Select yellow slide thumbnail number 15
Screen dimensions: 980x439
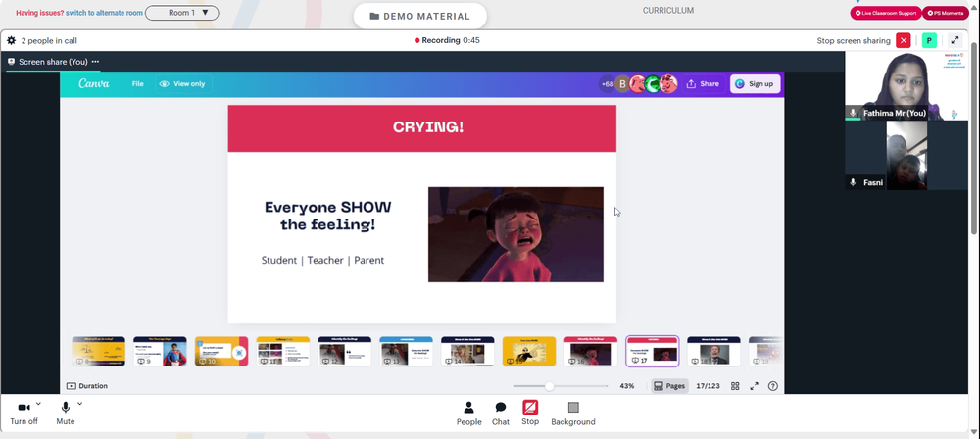529,352
